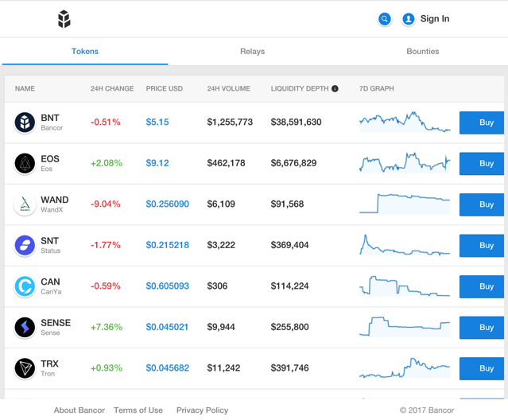Screen dimensions: 508x420
Task: Click the CAN CanYa token icon
Action: (x=25, y=286)
